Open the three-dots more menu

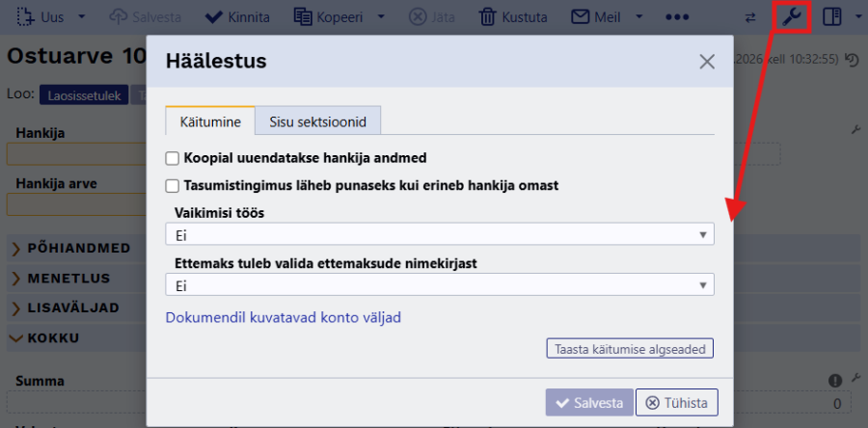pos(677,17)
